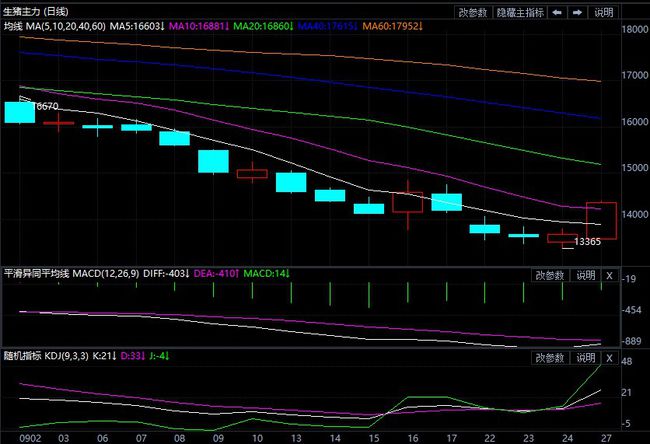Close the MACD indicator panel
This screenshot has height=444, width=650.
pyautogui.click(x=608, y=273)
